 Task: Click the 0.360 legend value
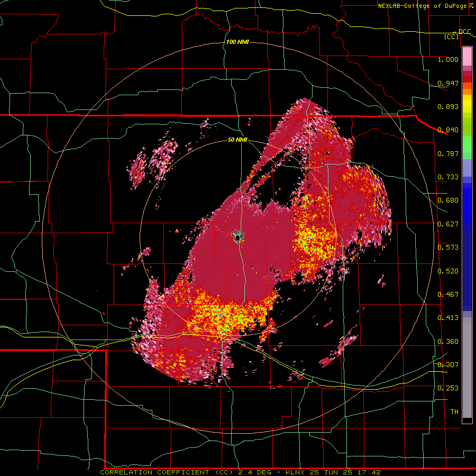tap(448, 341)
